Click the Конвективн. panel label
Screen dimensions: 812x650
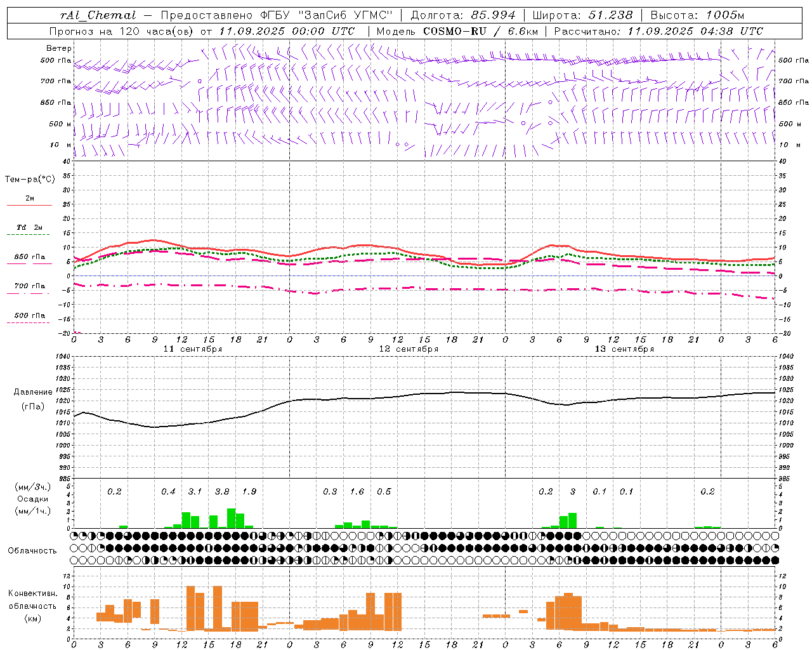32,594
